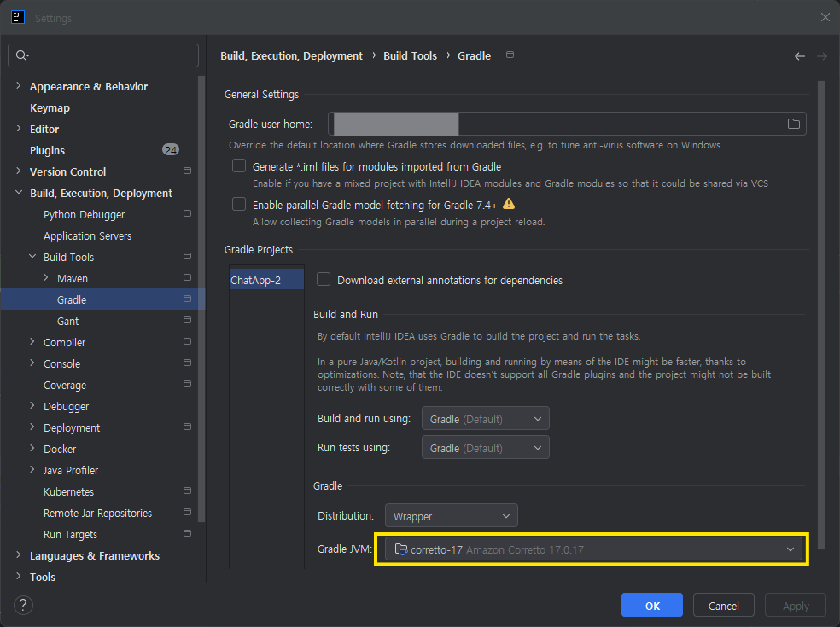Expand Appearance & Behavior section
This screenshot has height=627, width=840.
point(19,85)
